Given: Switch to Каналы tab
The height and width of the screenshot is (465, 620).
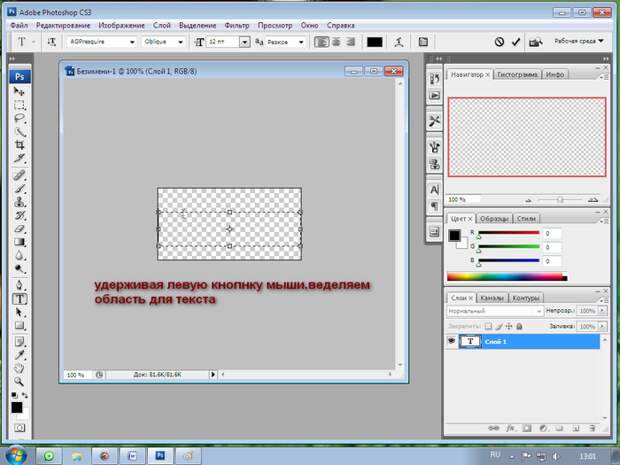Looking at the screenshot, I should (492, 298).
